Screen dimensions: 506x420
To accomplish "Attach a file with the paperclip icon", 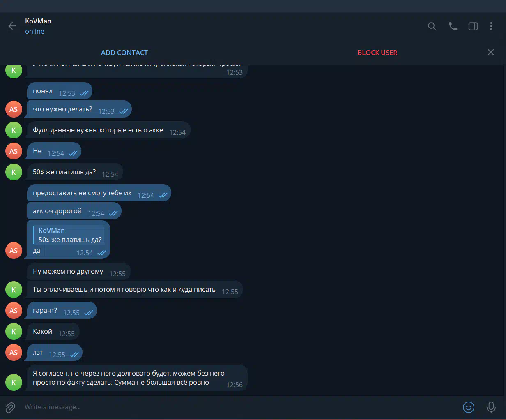I will (10, 407).
